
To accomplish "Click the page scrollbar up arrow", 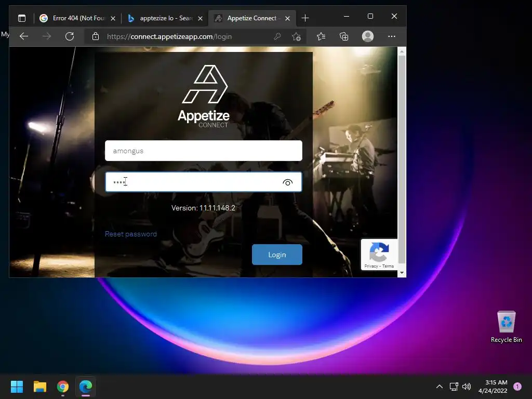I will pos(402,51).
